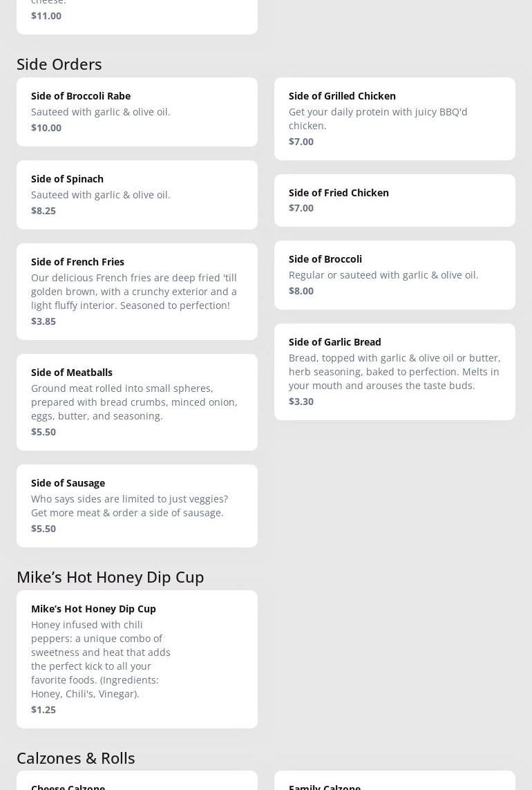Open the Family Calzone card
The image size is (532, 790).
395,780
